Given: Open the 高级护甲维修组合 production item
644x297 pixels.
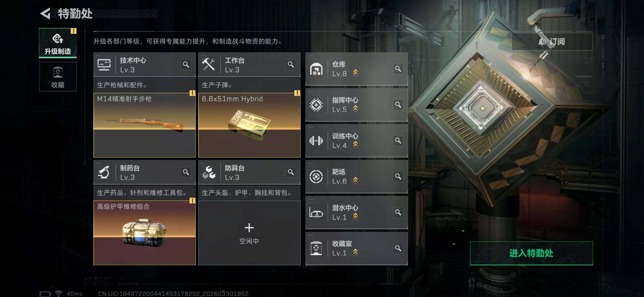Looking at the screenshot, I should (x=144, y=233).
